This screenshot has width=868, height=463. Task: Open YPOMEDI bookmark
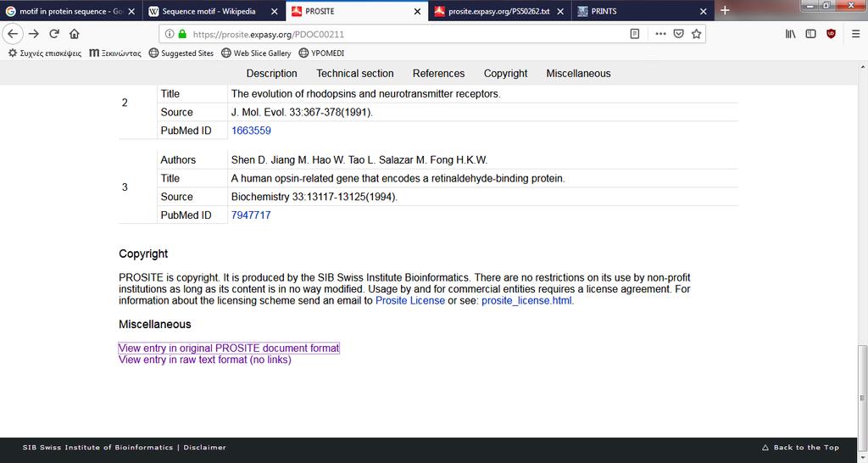[x=321, y=53]
